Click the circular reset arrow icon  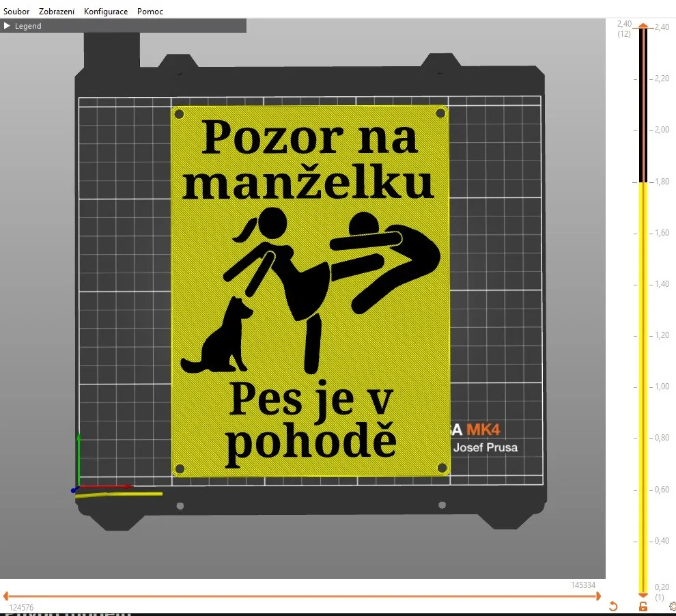(x=613, y=606)
